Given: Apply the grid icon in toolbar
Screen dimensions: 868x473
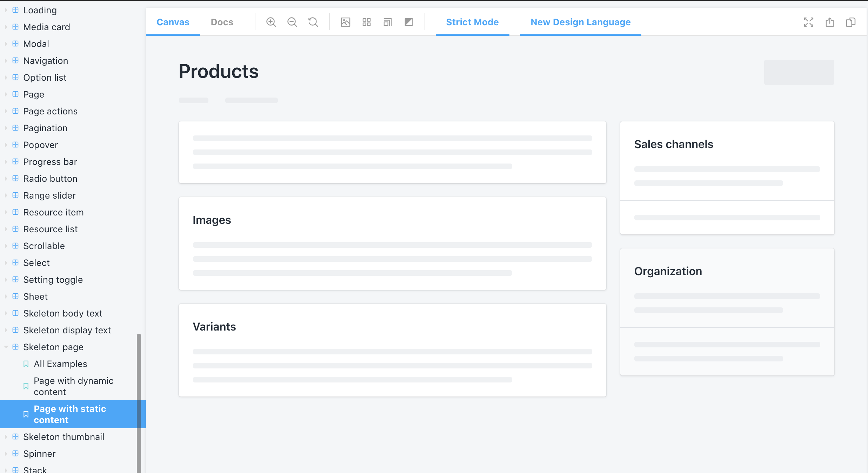Looking at the screenshot, I should (x=367, y=22).
